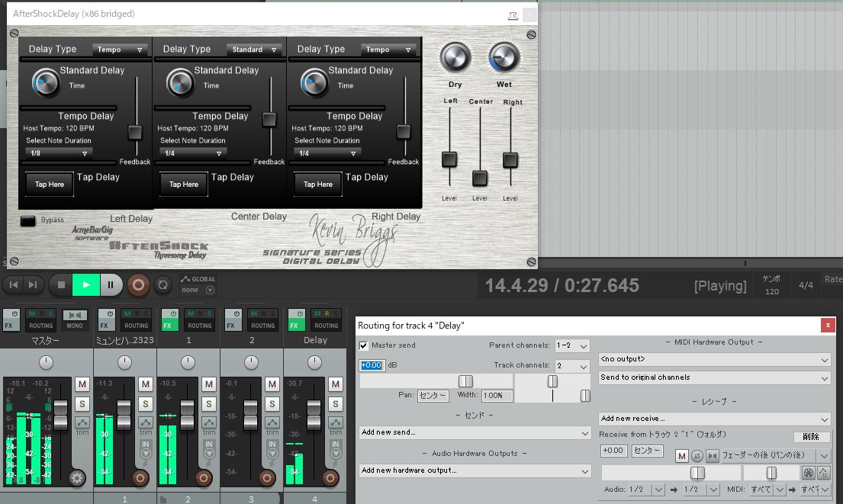Click Tap Here in Center Delay section
This screenshot has width=843, height=504.
(x=184, y=185)
